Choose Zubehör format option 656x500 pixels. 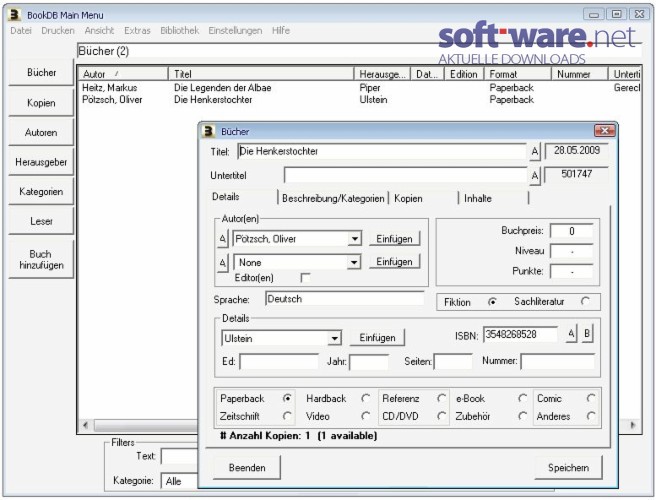pyautogui.click(x=522, y=416)
